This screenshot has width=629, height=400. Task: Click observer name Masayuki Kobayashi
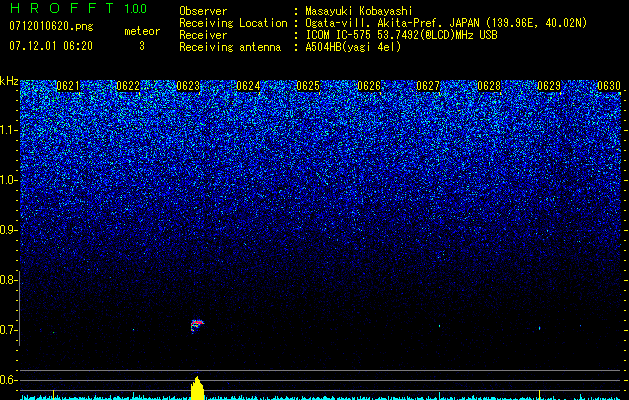point(359,11)
